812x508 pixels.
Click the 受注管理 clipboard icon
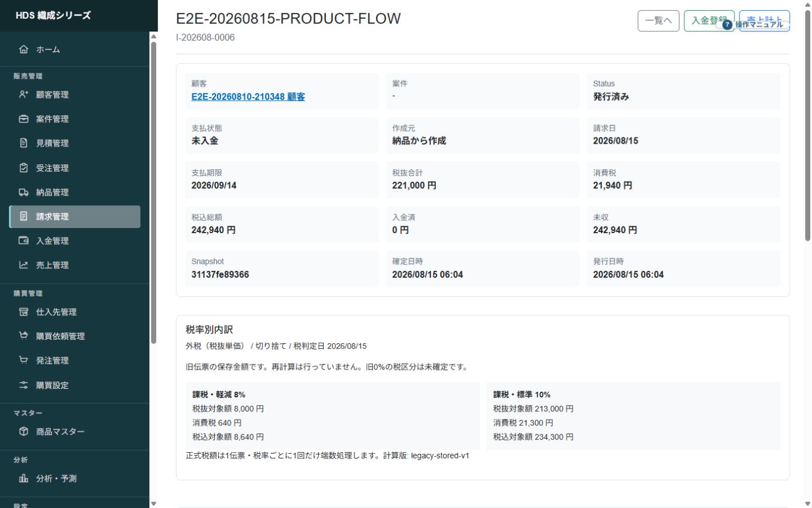(x=23, y=168)
